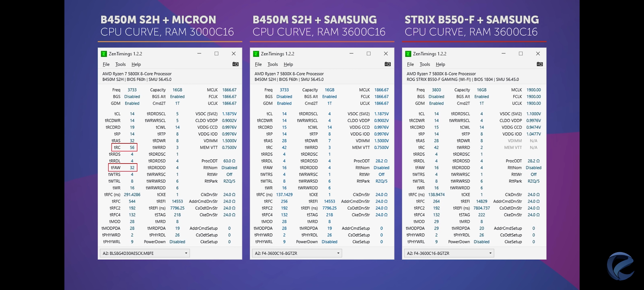Open the Tools menu in the leftmost window
This screenshot has width=644, height=290.
(120, 64)
